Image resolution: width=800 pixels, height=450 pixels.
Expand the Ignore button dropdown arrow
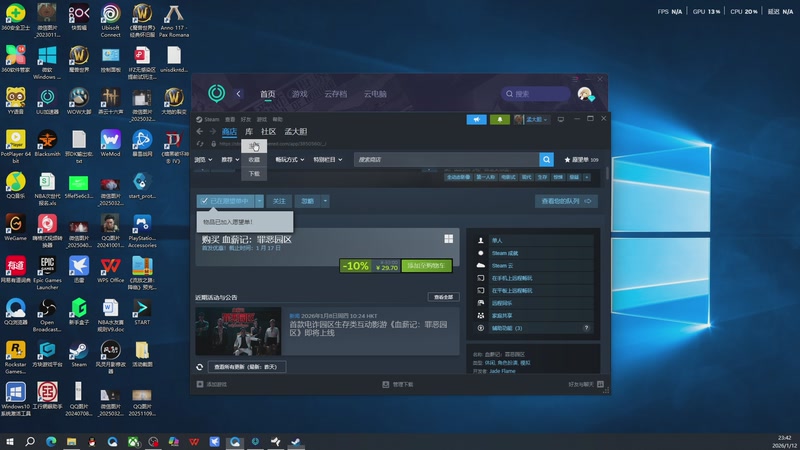pyautogui.click(x=325, y=201)
